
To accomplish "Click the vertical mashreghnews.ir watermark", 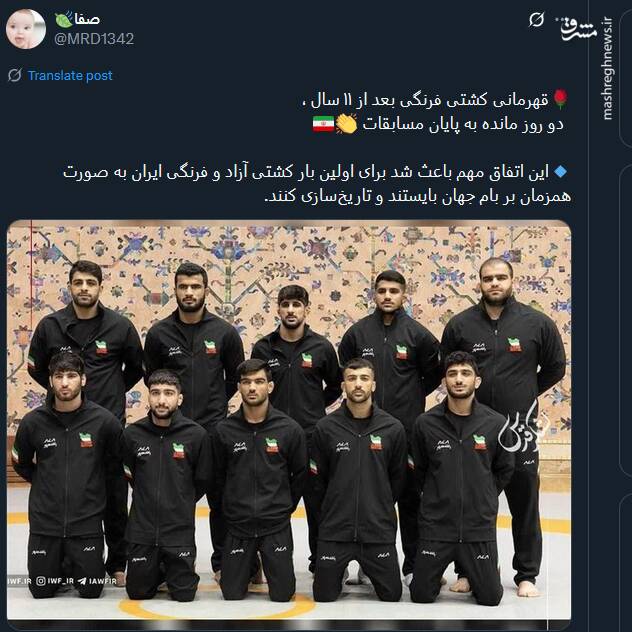I will click(x=607, y=69).
